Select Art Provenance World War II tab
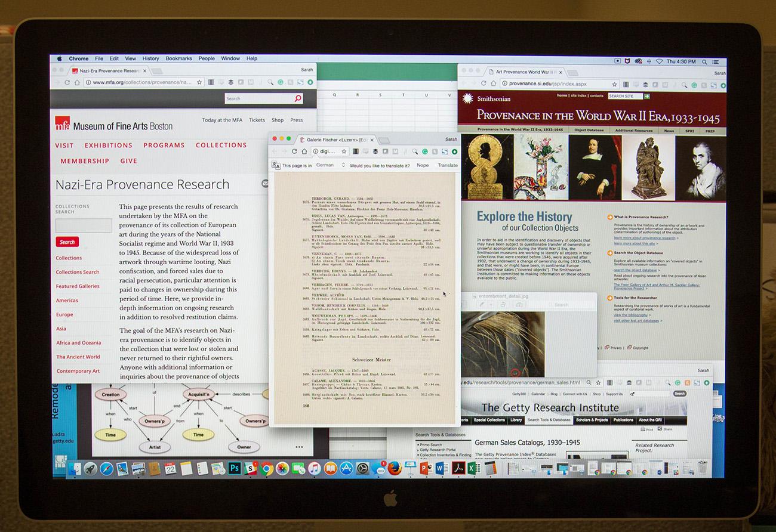776x532 pixels. click(525, 72)
